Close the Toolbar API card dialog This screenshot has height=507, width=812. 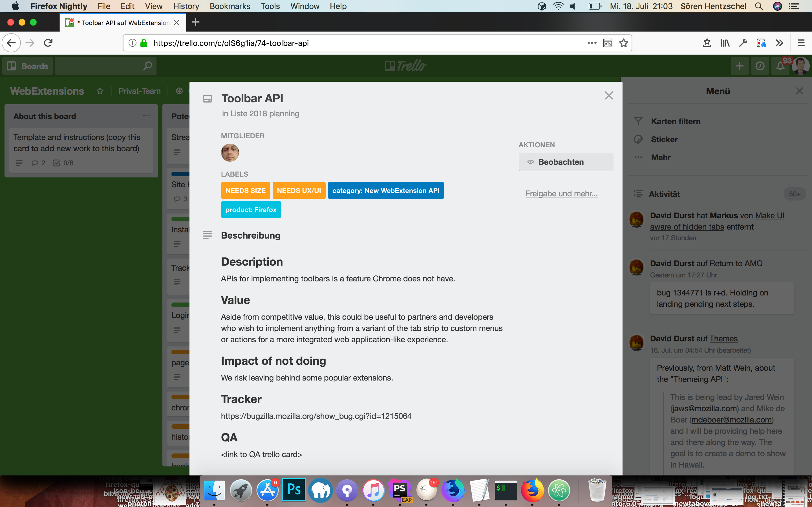609,95
